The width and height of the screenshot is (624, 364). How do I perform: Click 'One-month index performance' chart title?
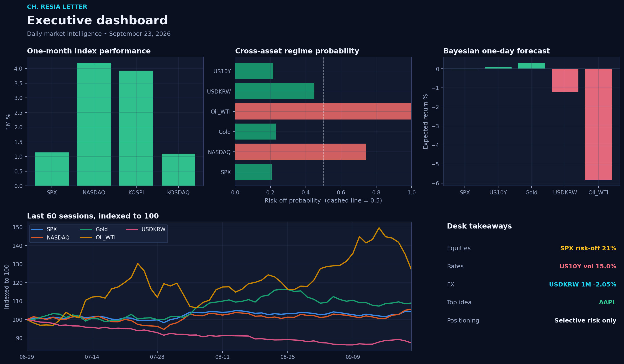tap(89, 51)
